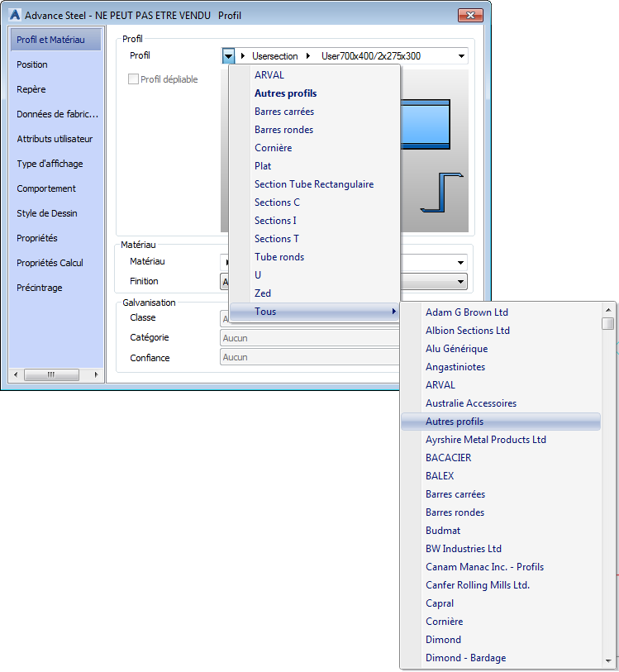Image resolution: width=619 pixels, height=672 pixels.
Task: Choose Alu Générique in submenu
Action: pyautogui.click(x=501, y=349)
